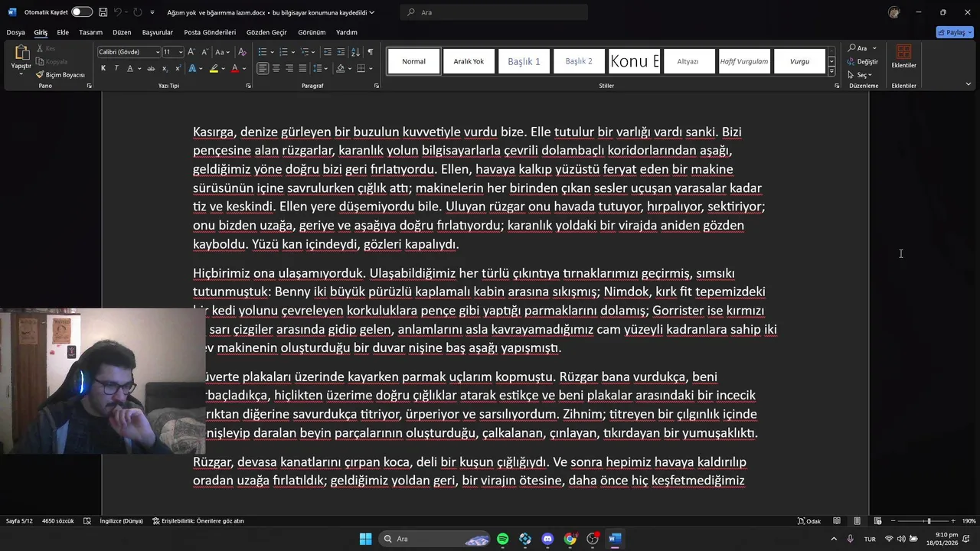This screenshot has height=551, width=980.
Task: Toggle strikethrough formatting
Action: click(151, 69)
